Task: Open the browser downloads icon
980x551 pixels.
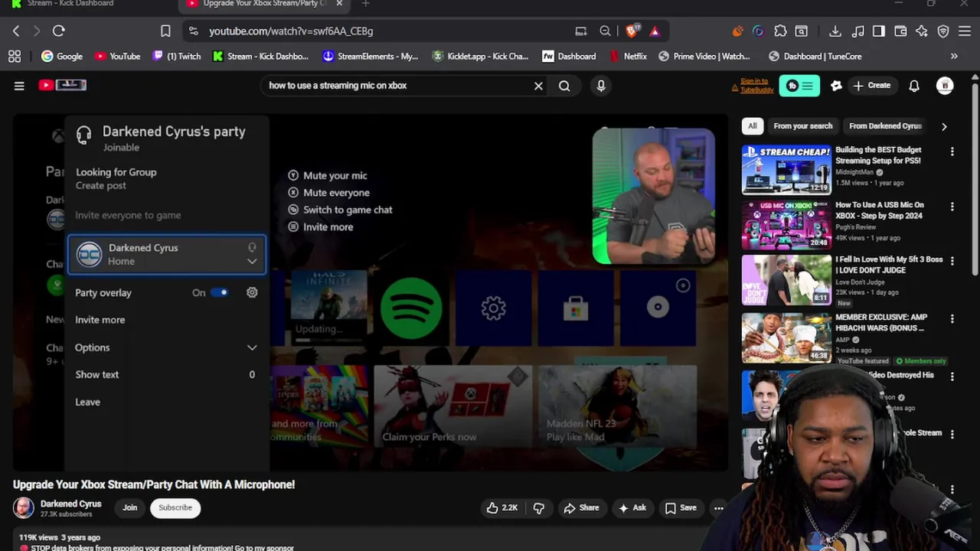Action: 835,31
